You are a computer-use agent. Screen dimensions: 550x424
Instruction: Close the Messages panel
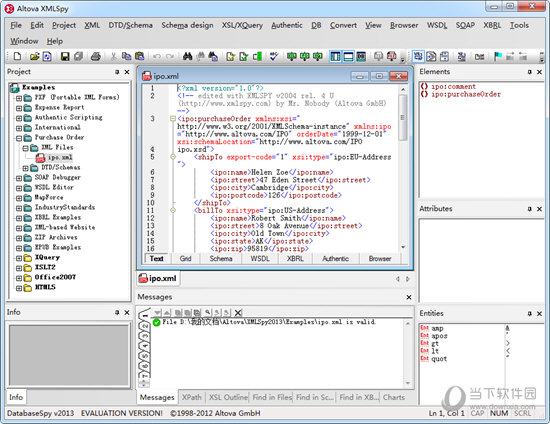click(409, 297)
